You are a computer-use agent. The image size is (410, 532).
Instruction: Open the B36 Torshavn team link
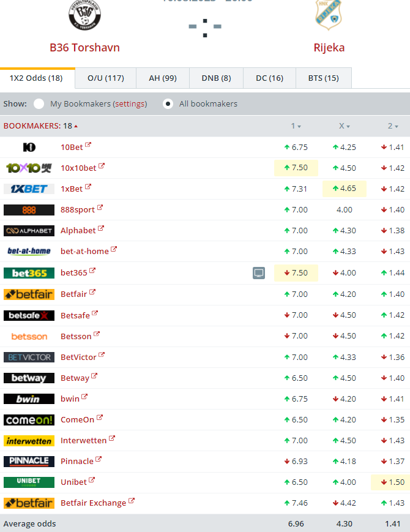(x=85, y=48)
